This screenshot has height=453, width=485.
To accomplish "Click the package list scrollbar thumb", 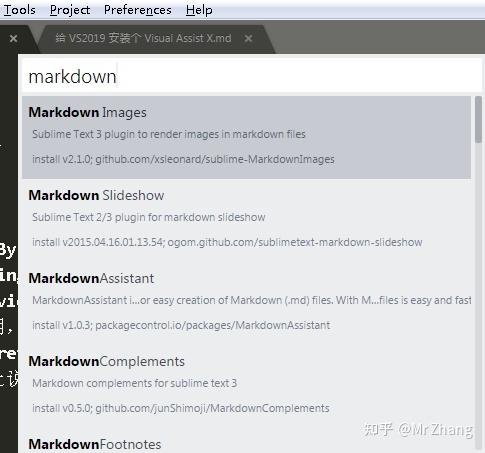I will pyautogui.click(x=478, y=119).
